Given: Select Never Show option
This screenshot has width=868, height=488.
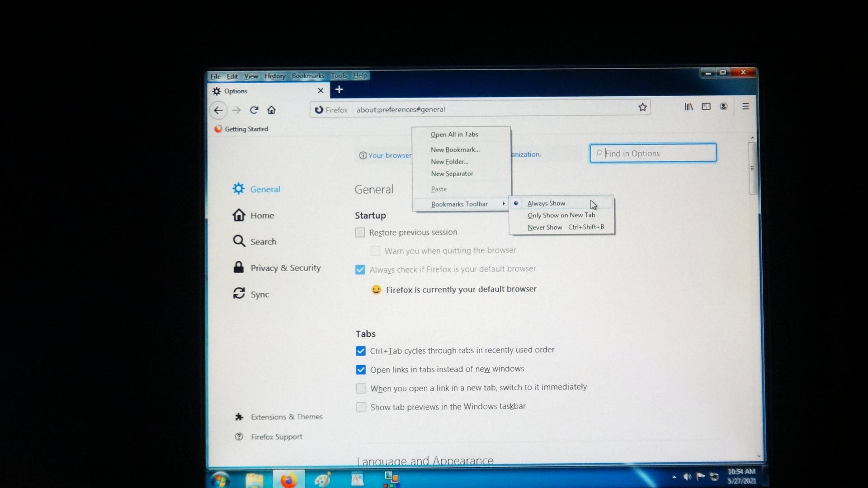Looking at the screenshot, I should pyautogui.click(x=561, y=227).
